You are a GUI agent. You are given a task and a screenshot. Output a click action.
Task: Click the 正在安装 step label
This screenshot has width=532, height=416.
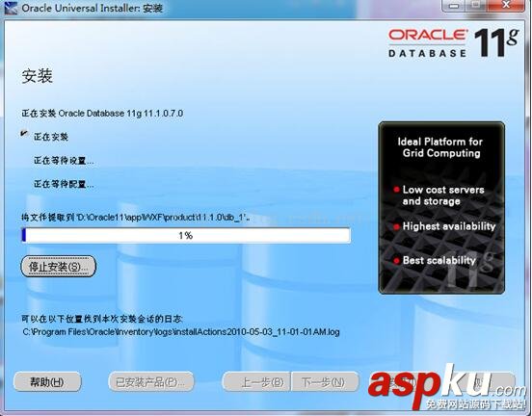point(51,137)
